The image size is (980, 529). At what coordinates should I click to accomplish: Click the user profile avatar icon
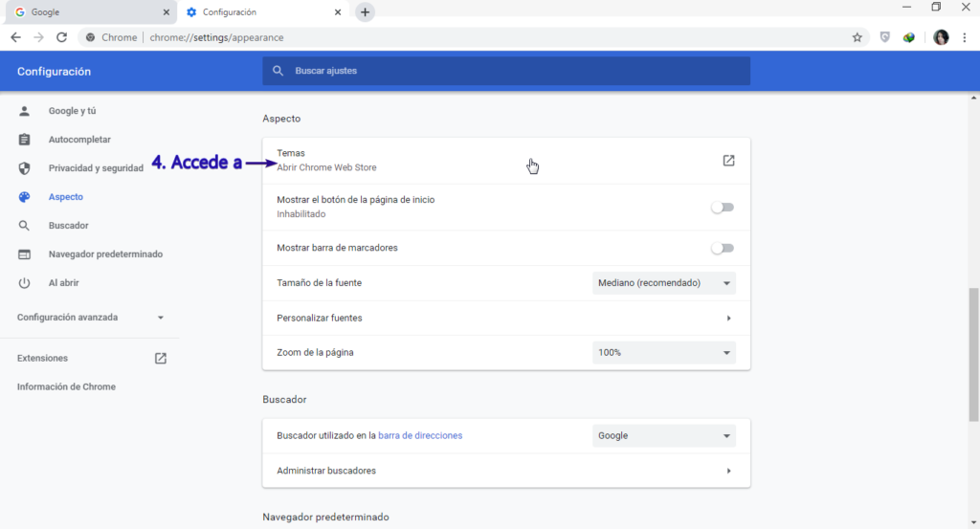pyautogui.click(x=941, y=37)
